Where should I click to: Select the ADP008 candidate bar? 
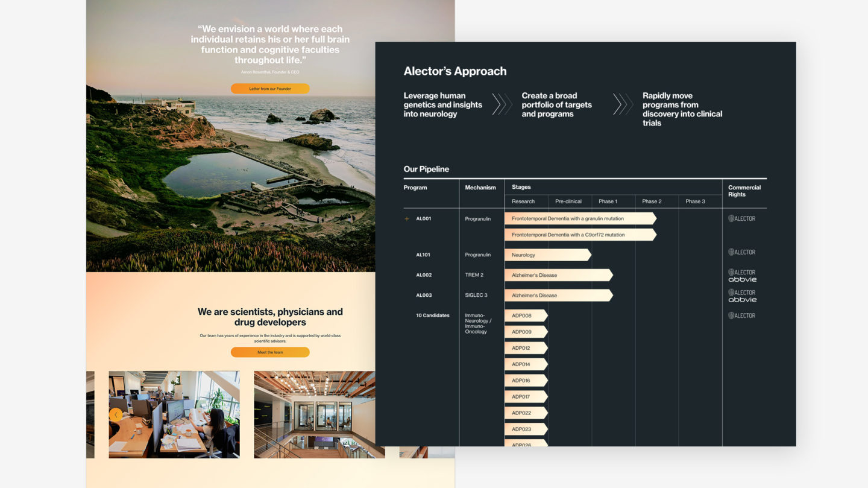click(524, 315)
